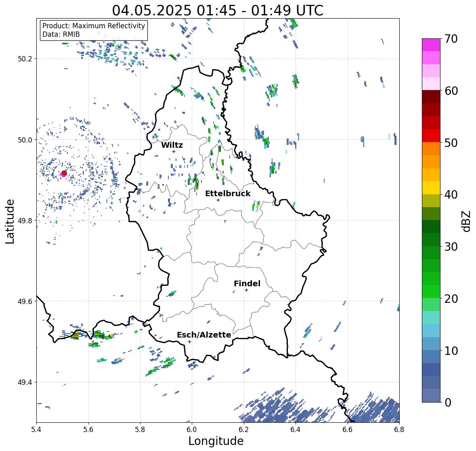
Task: Click the colorbar tick label 20
Action: [x=451, y=299]
